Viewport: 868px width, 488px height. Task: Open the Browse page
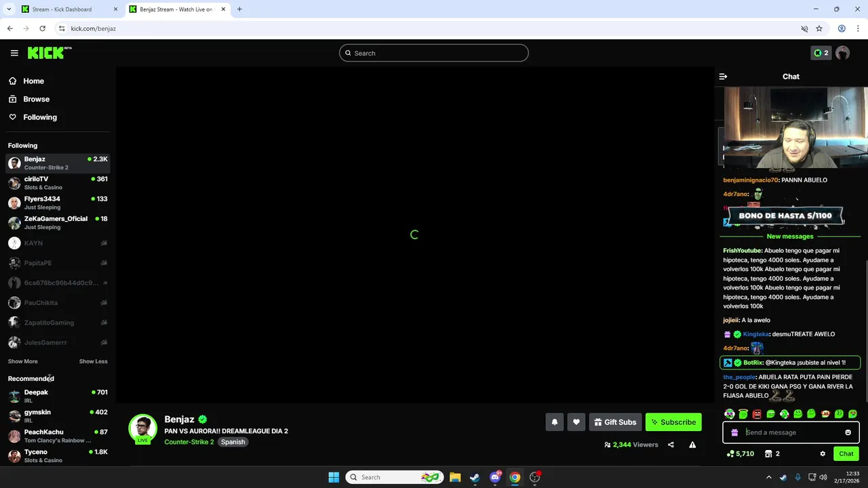tap(29, 99)
